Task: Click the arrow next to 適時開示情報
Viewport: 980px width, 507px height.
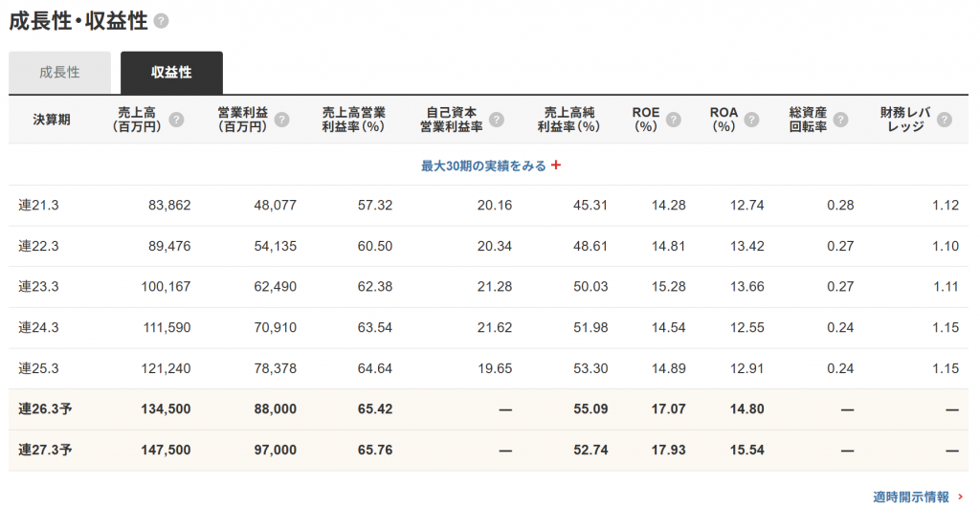Action: (959, 496)
